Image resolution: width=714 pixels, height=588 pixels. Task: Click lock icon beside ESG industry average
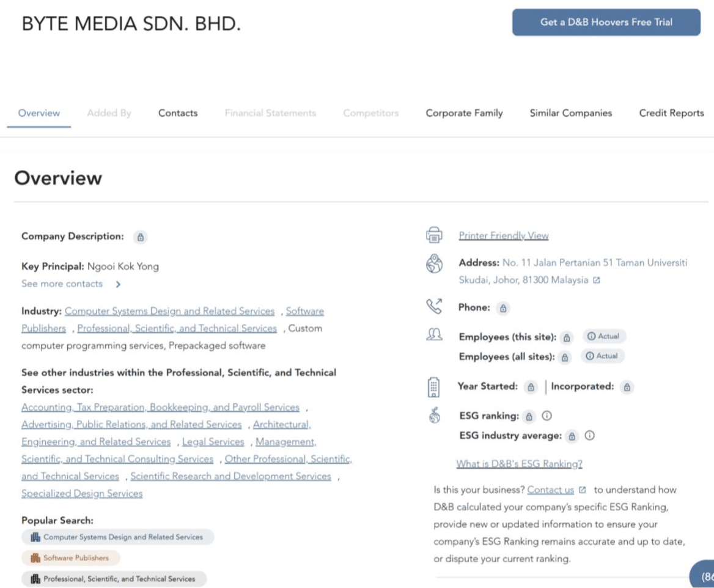click(x=572, y=436)
